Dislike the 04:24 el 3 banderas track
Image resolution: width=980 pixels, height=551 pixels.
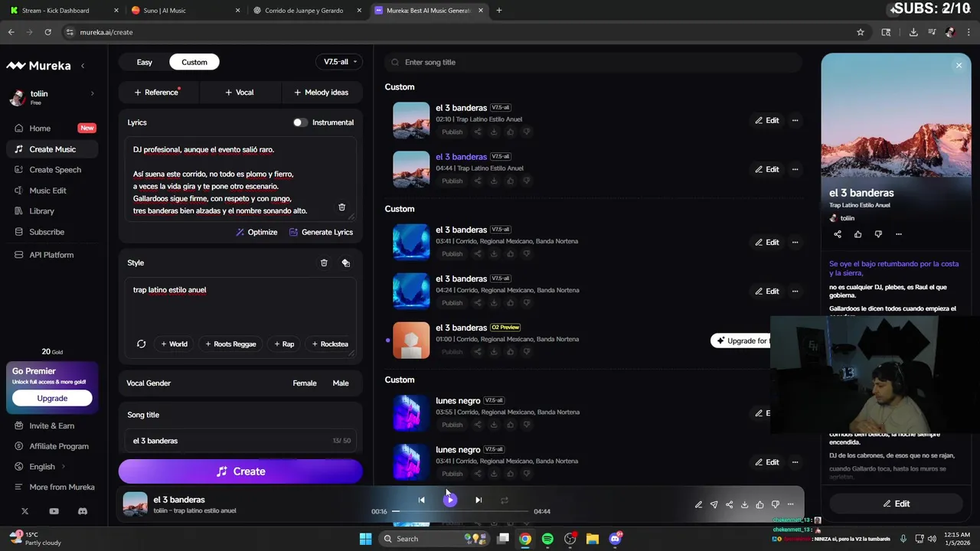click(526, 302)
